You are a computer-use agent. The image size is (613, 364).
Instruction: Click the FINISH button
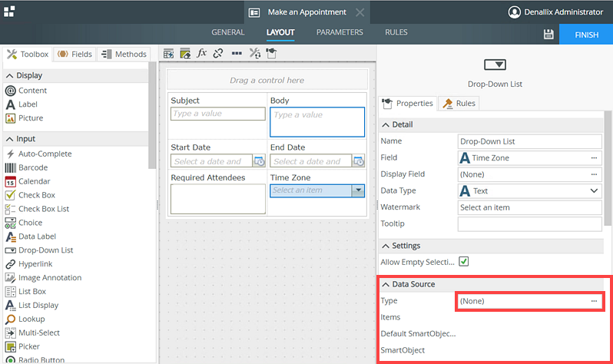point(586,35)
